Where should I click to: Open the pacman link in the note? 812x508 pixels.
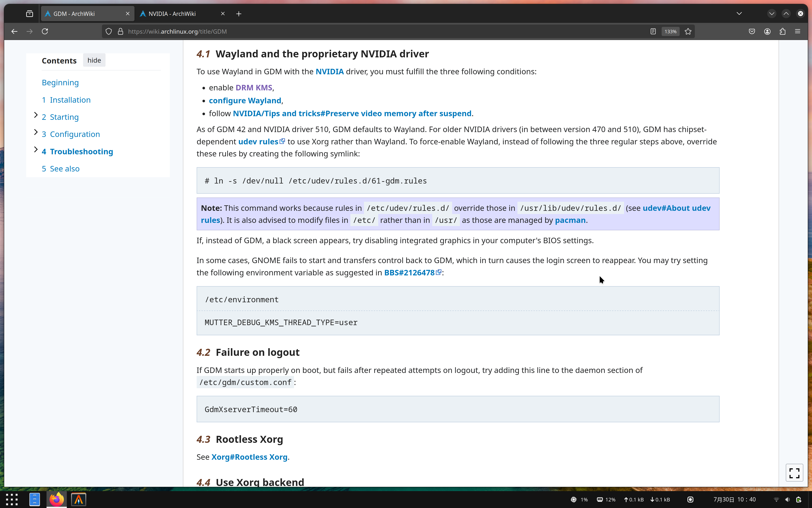[x=570, y=220]
